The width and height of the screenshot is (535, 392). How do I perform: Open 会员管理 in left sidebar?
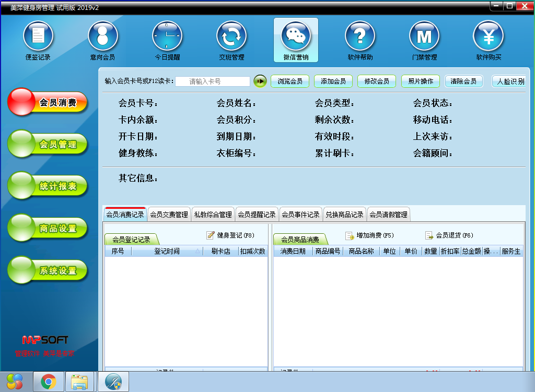coord(48,145)
